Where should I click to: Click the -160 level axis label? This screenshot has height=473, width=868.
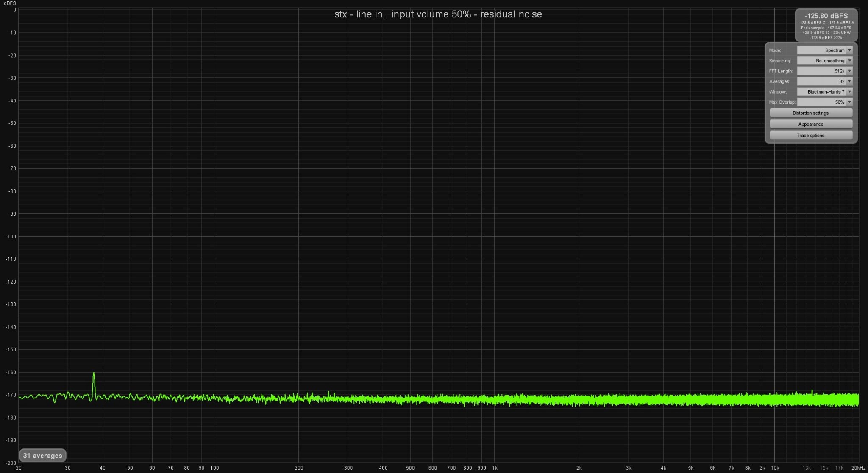point(11,372)
